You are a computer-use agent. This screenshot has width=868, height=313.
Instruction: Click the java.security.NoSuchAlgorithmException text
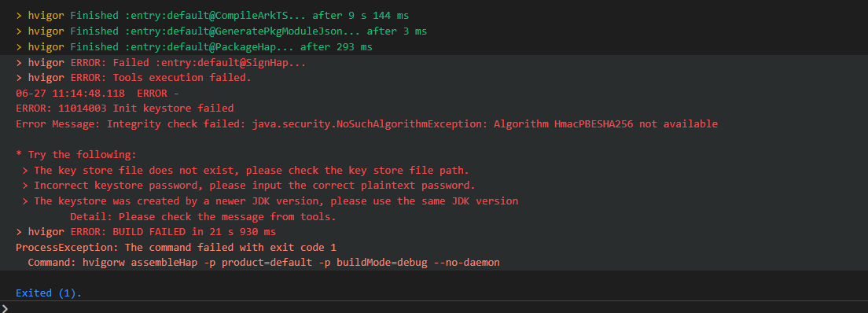(364, 124)
